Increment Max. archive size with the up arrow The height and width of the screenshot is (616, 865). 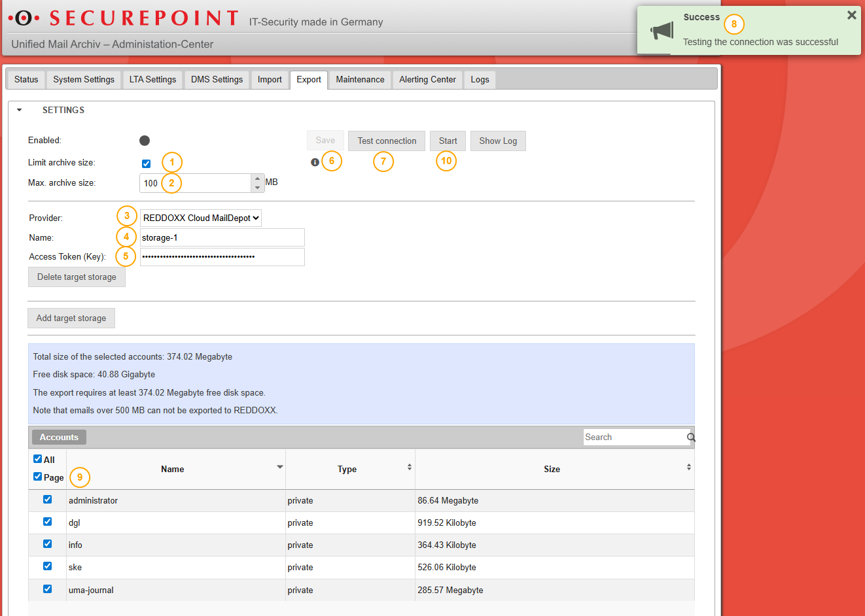[x=256, y=179]
